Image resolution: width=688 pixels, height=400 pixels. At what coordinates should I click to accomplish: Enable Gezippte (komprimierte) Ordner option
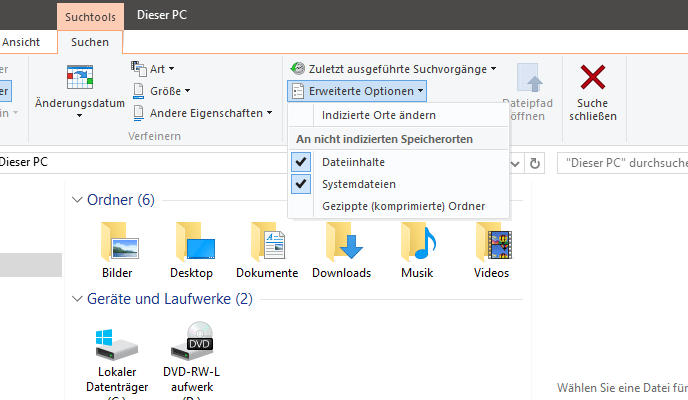403,206
